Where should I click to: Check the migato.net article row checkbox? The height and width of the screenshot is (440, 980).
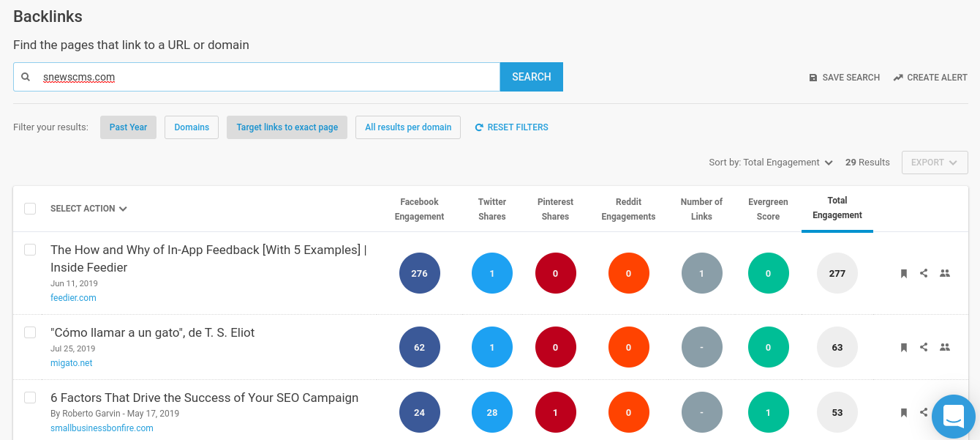coord(30,332)
